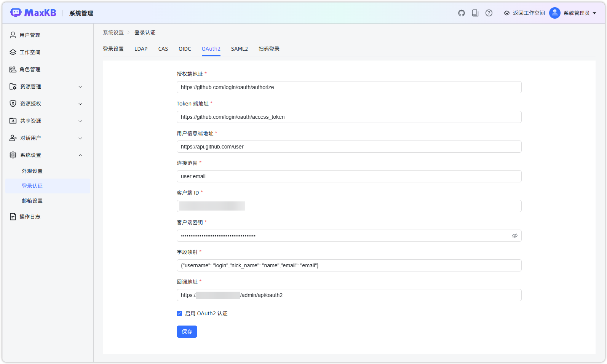Open the 系统管理员 user dropdown

pyautogui.click(x=580, y=13)
